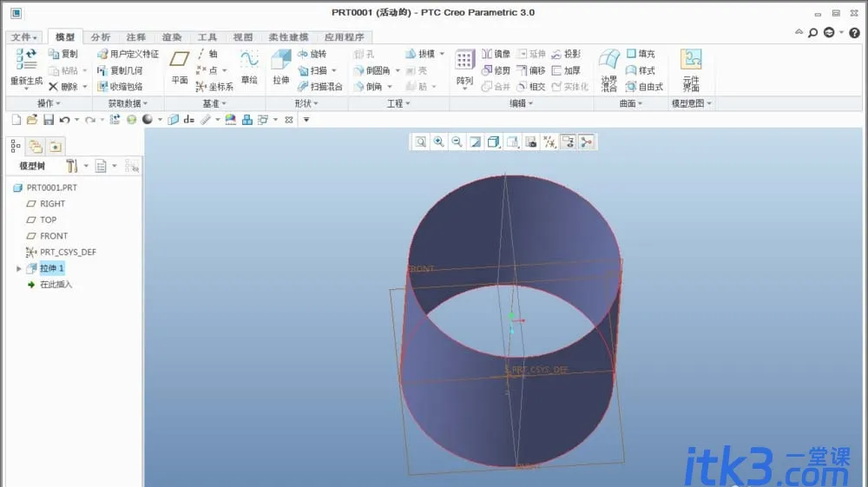This screenshot has width=868, height=487.
Task: Select the 偏移 (Offset) tool
Action: pos(531,70)
